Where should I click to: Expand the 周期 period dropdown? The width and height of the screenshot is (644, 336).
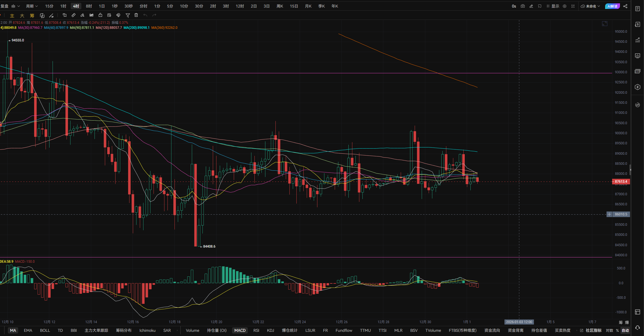(x=32, y=6)
